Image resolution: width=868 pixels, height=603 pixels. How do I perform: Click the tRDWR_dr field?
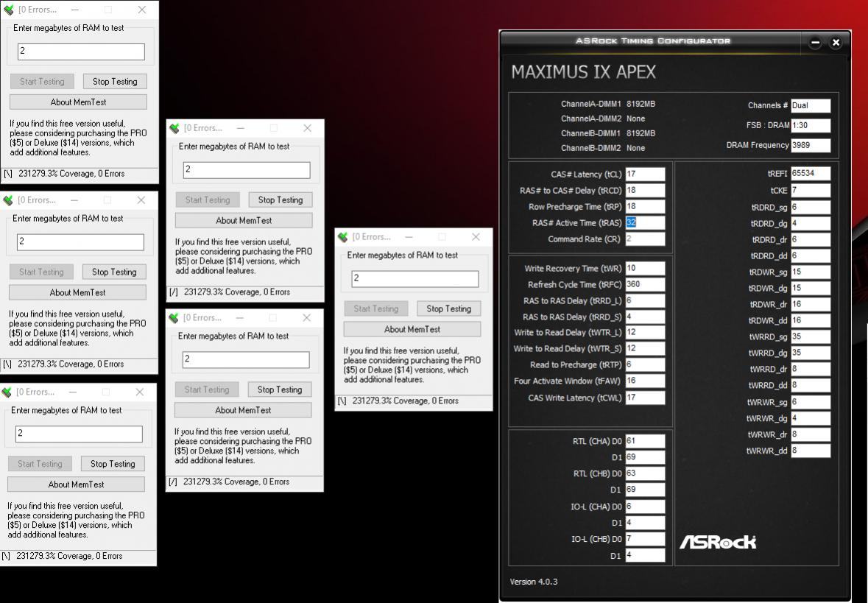coord(811,304)
